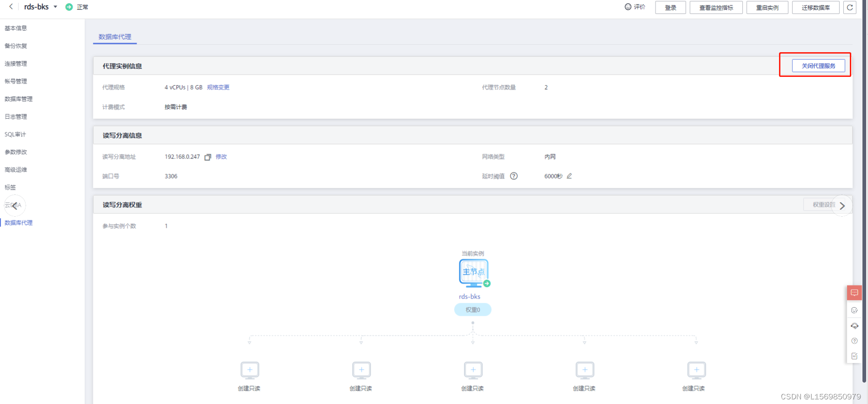Click the right carousel arrow
Viewport: 868px width, 404px height.
pos(842,206)
